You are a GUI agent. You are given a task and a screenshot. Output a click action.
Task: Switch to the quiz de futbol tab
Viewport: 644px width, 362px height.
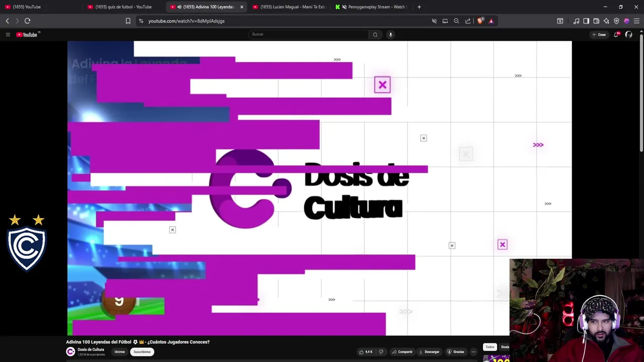pos(124,7)
